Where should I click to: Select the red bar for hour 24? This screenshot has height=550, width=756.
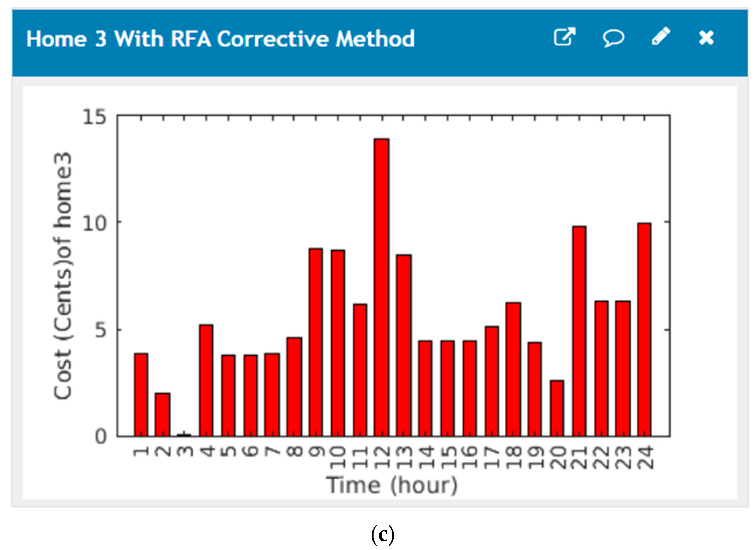tap(644, 330)
